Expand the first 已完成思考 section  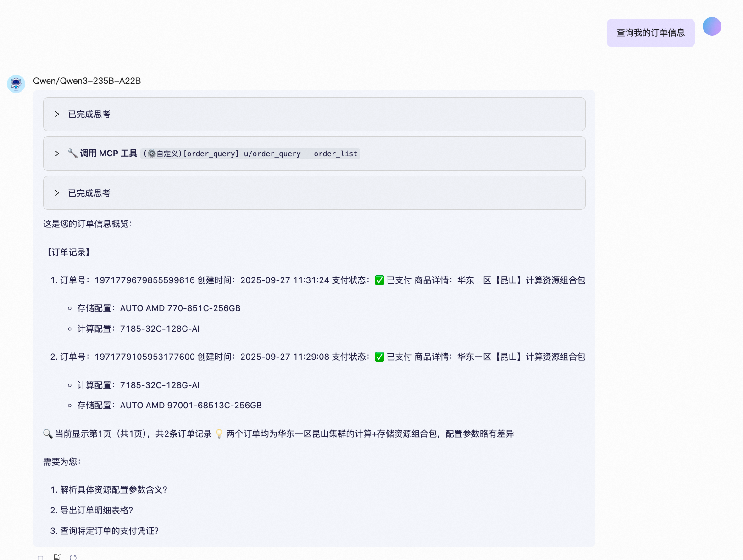(57, 114)
